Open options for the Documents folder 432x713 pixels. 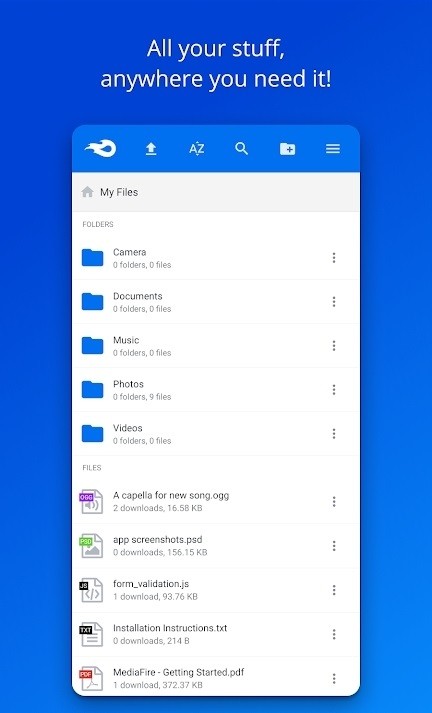click(x=334, y=302)
